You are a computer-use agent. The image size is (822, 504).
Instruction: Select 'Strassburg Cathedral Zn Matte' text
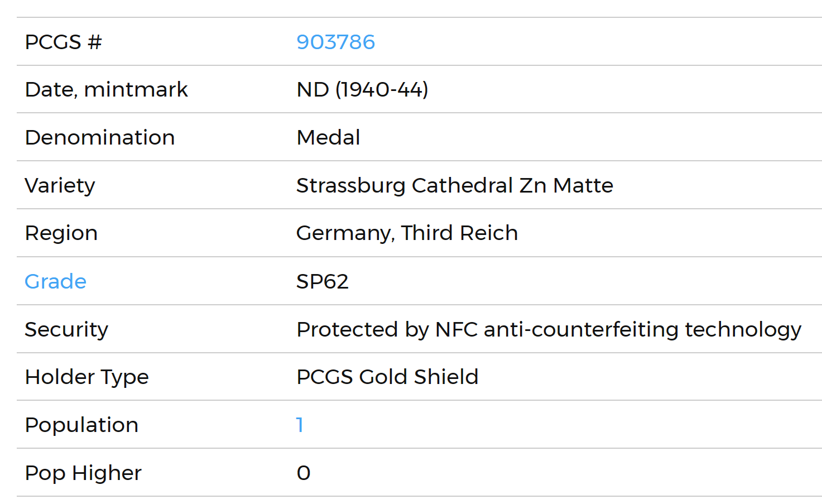pos(454,185)
